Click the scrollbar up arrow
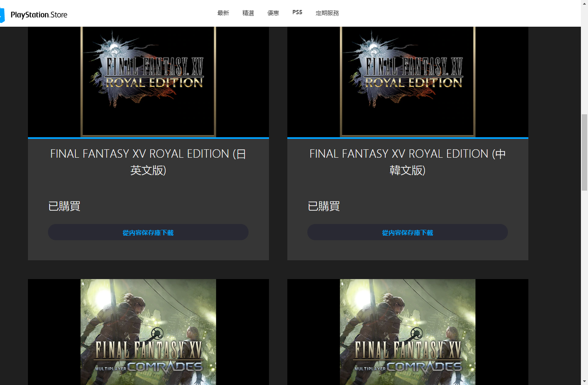This screenshot has height=385, width=588. pyautogui.click(x=584, y=3)
